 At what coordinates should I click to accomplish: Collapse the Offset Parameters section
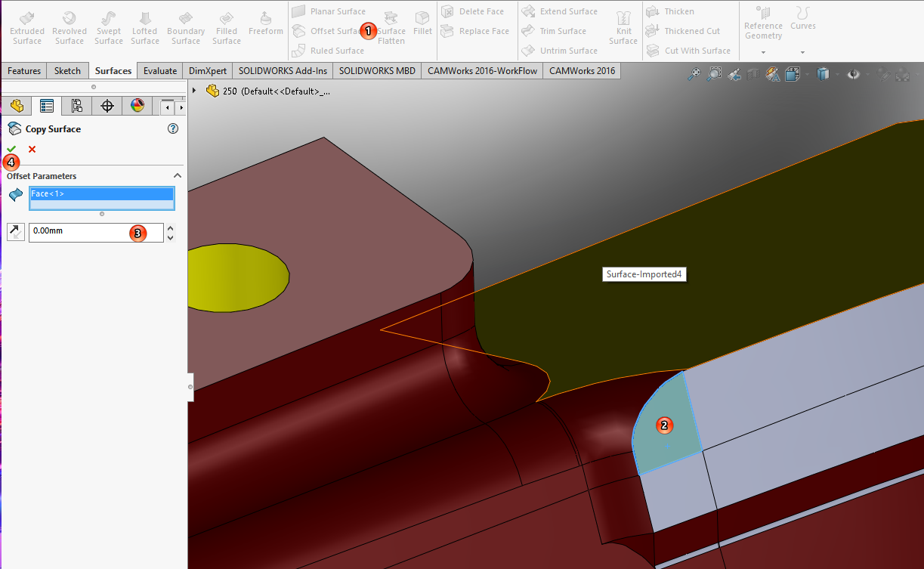pyautogui.click(x=177, y=176)
